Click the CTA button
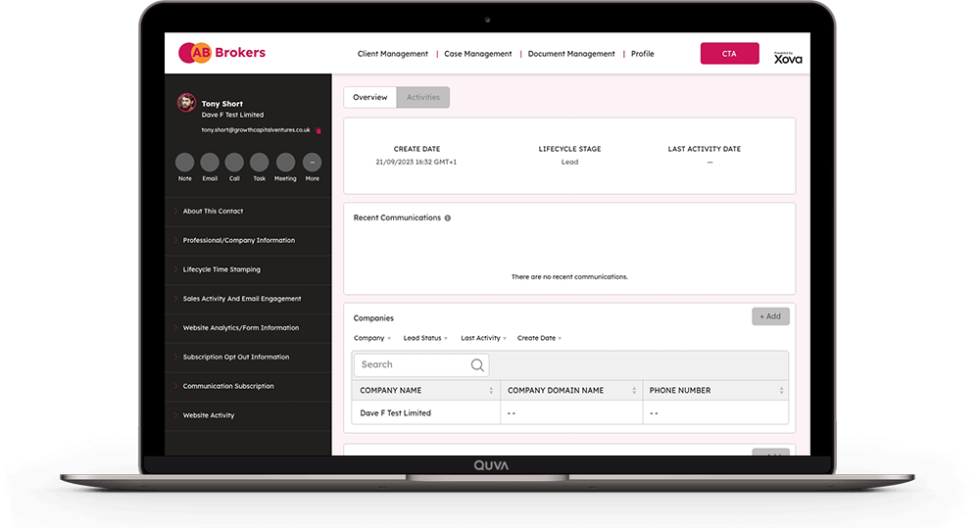This screenshot has height=528, width=980. [x=729, y=54]
